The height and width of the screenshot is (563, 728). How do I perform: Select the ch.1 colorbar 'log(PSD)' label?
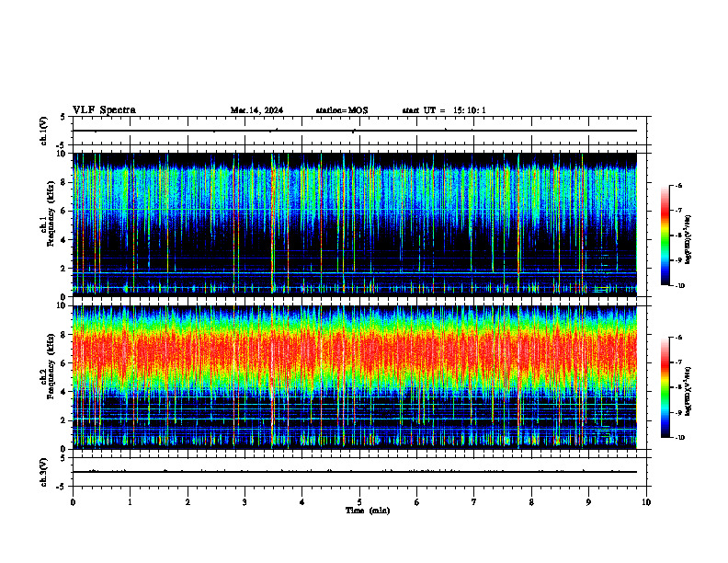[688, 240]
